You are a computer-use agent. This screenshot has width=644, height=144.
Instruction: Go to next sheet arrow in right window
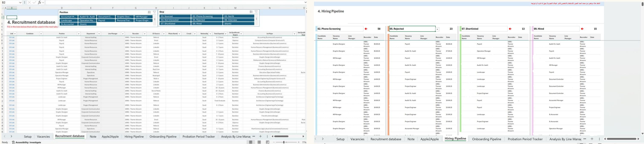(x=323, y=139)
